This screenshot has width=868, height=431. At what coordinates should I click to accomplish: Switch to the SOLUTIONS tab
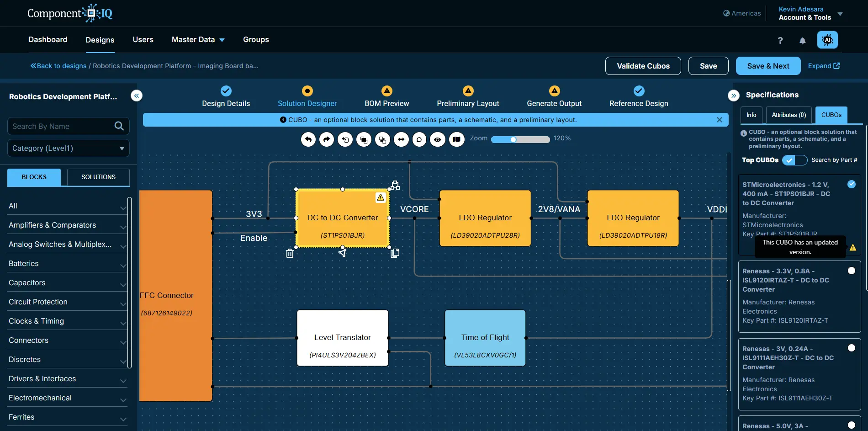point(98,177)
